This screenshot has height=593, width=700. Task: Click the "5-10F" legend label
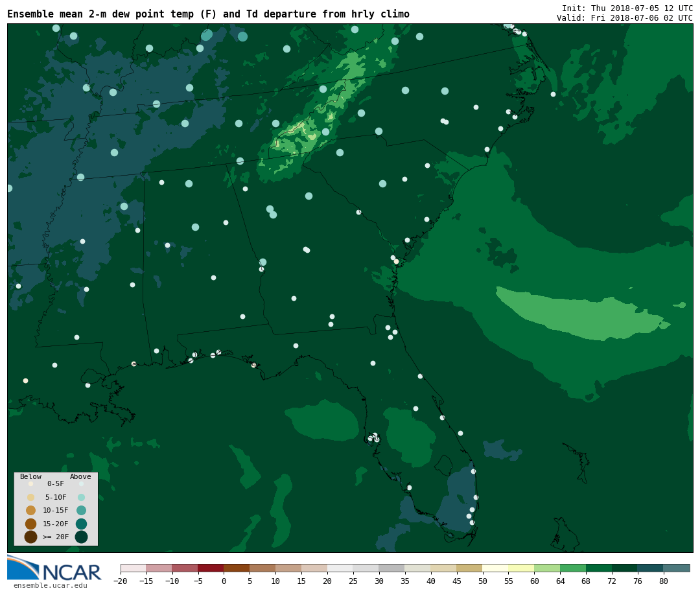(56, 497)
